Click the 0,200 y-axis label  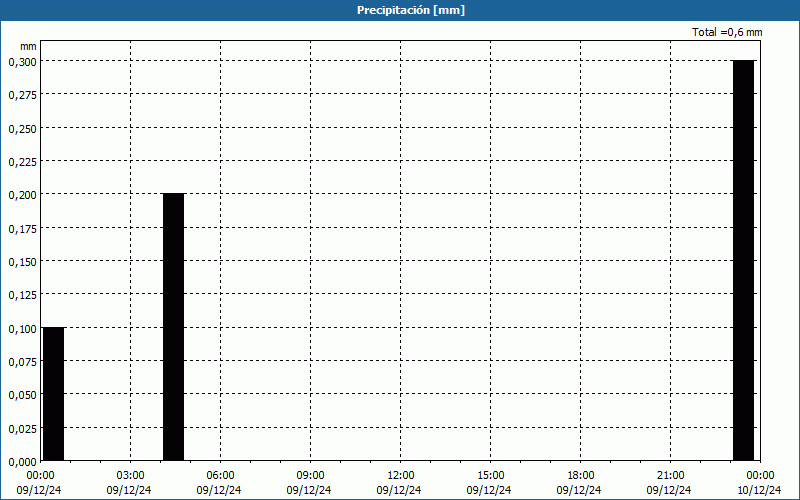pyautogui.click(x=22, y=195)
